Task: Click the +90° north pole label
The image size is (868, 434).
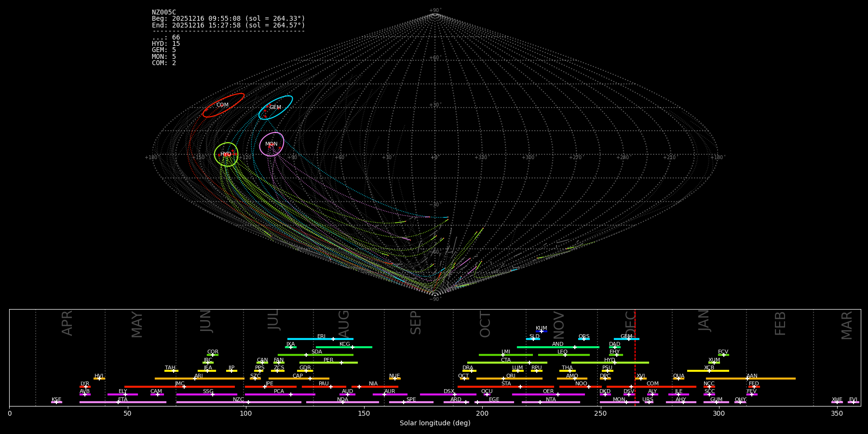Action: tap(434, 11)
